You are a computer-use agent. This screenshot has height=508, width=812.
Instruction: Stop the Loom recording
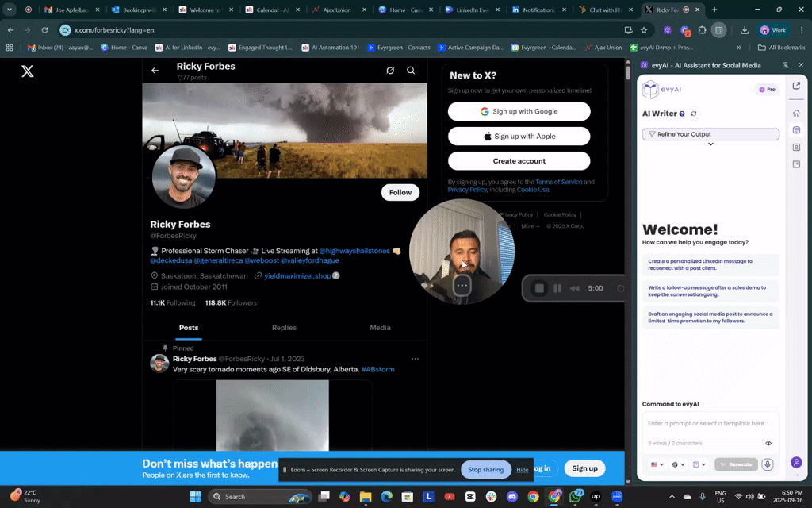click(539, 288)
